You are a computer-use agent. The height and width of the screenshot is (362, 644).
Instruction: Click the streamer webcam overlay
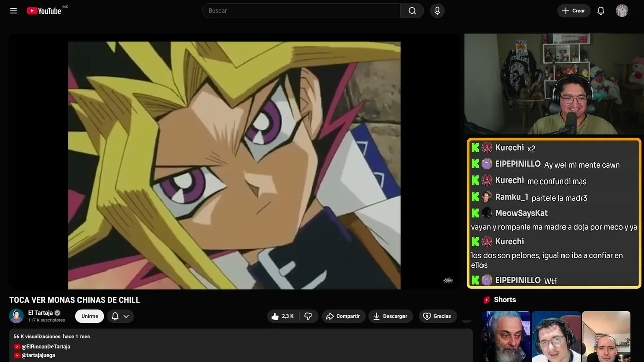pos(554,84)
